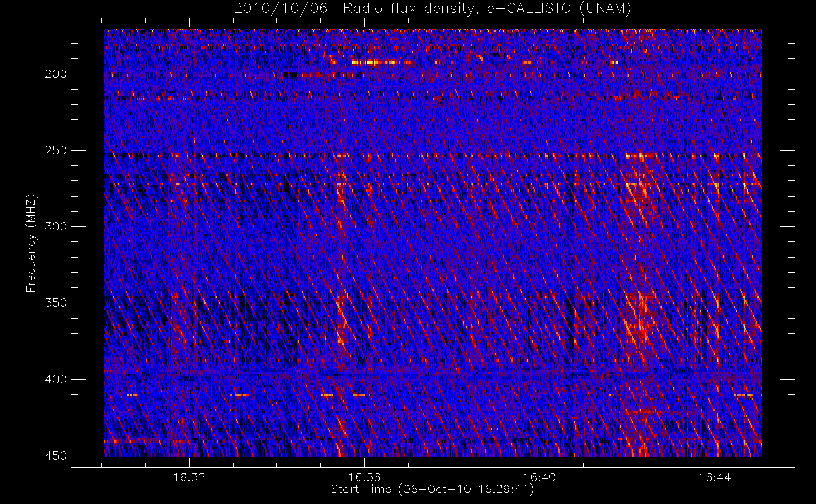This screenshot has width=816, height=504.
Task: Click the plot title '2010/10/06 Radio flux density'
Action: (x=433, y=8)
